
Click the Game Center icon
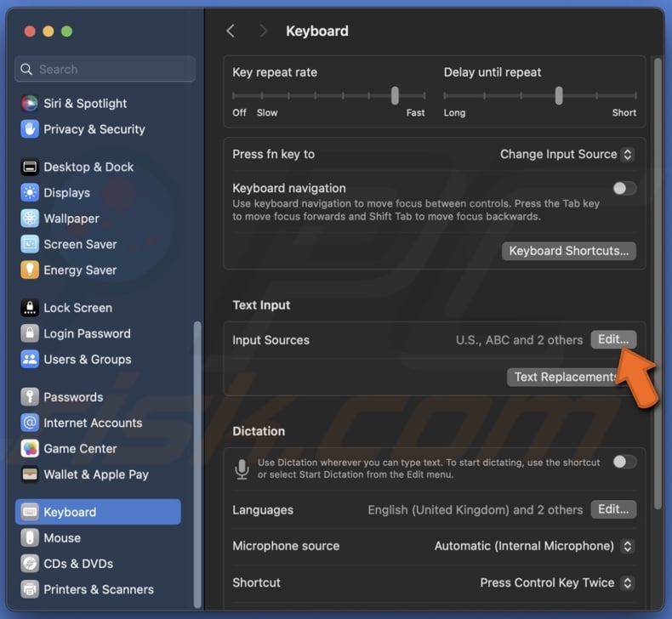point(30,449)
